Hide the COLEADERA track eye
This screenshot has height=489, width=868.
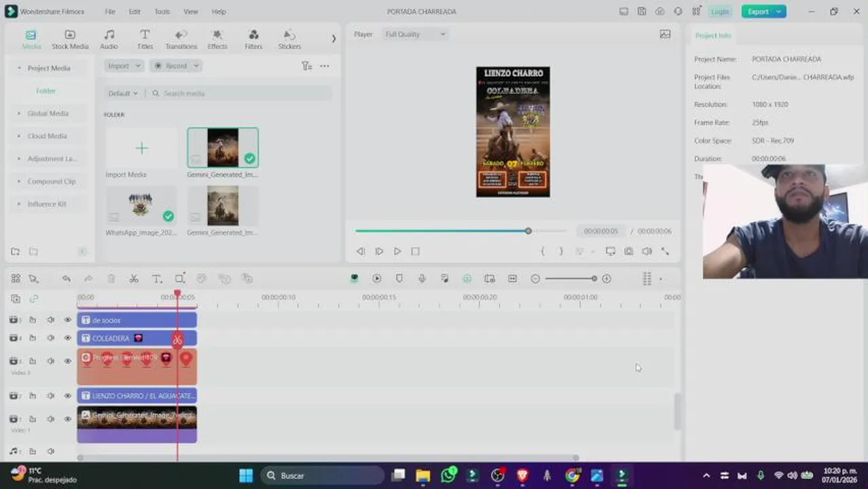tap(67, 338)
